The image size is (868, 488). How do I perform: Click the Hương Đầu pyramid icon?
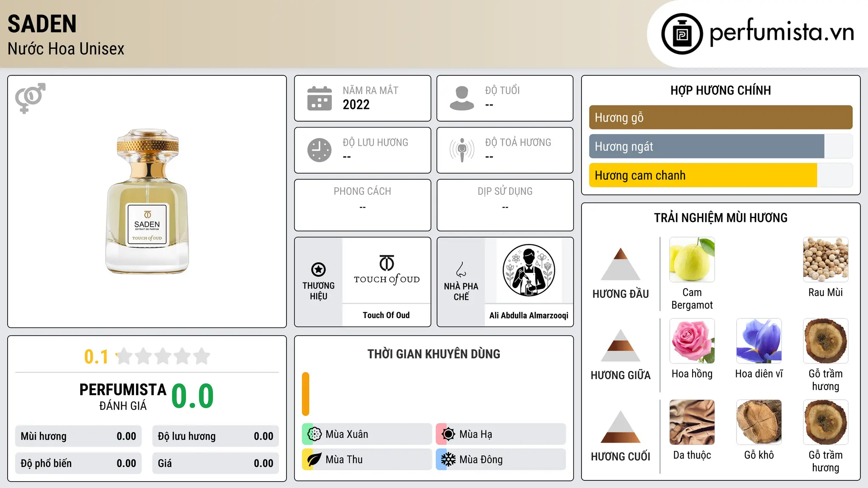(x=620, y=264)
